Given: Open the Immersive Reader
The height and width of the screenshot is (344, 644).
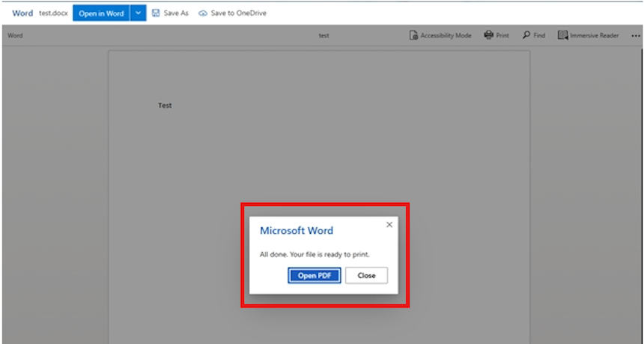Looking at the screenshot, I should click(x=588, y=35).
